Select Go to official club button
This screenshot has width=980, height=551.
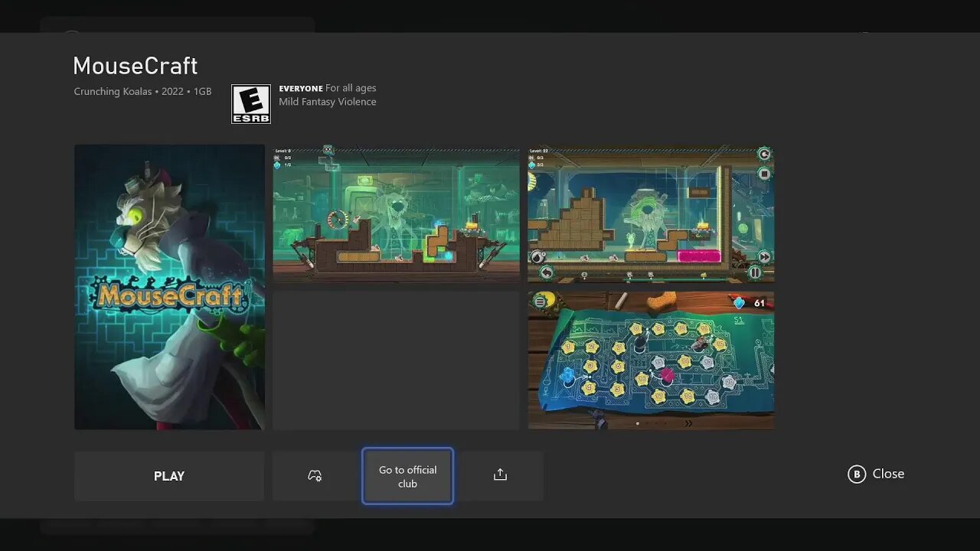click(x=407, y=476)
